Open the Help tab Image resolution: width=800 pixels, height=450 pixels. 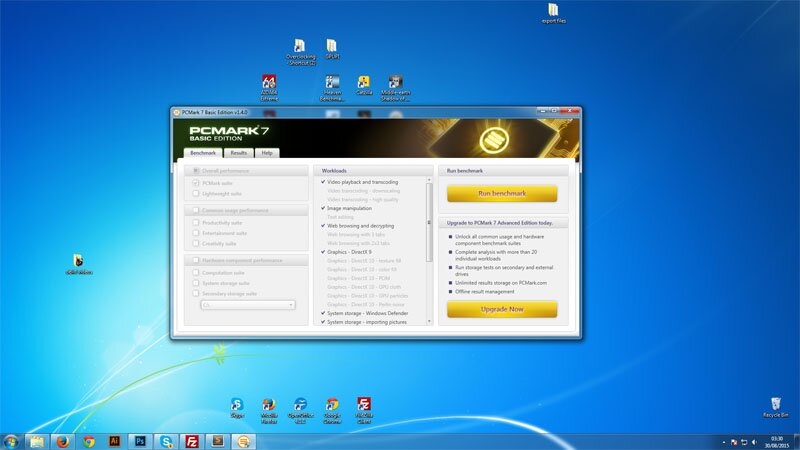pyautogui.click(x=267, y=153)
